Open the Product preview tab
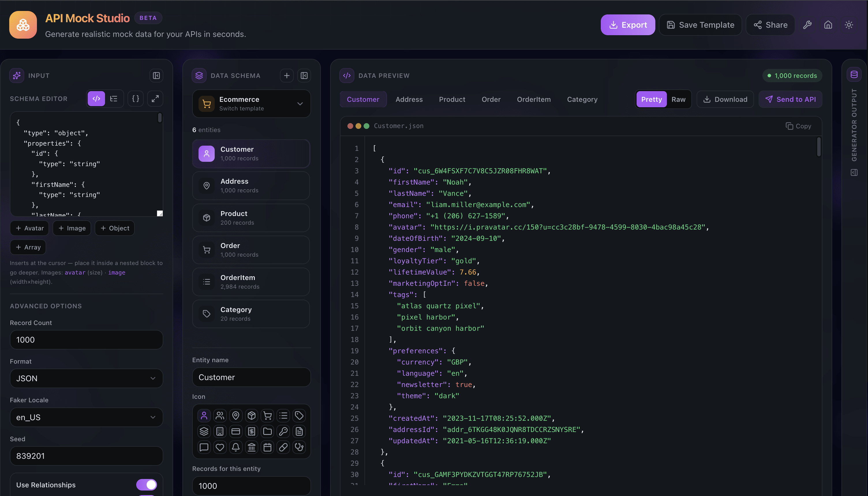Viewport: 868px width, 496px height. point(452,99)
